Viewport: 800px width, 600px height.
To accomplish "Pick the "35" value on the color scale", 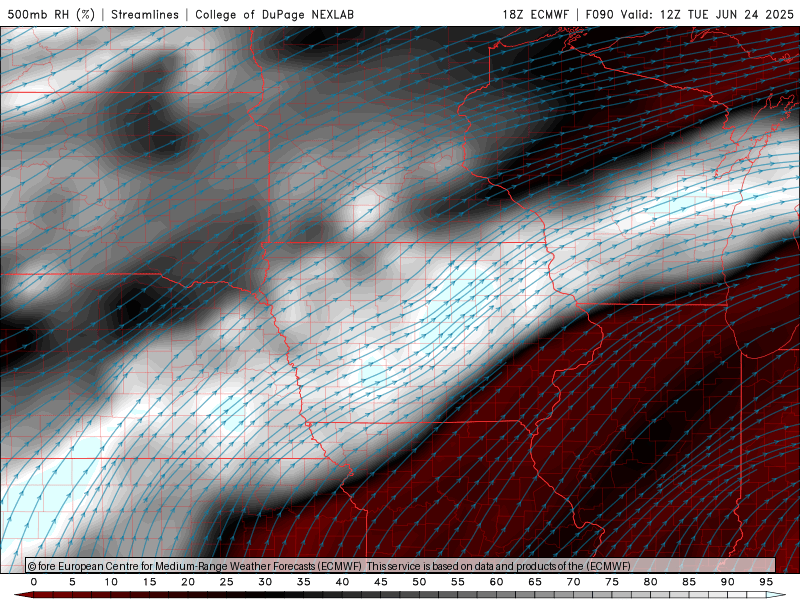I will [304, 582].
